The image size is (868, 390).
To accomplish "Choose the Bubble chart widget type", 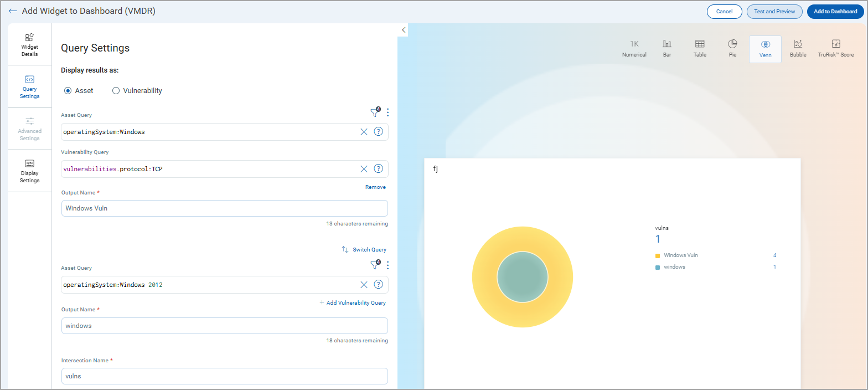I will 798,49.
